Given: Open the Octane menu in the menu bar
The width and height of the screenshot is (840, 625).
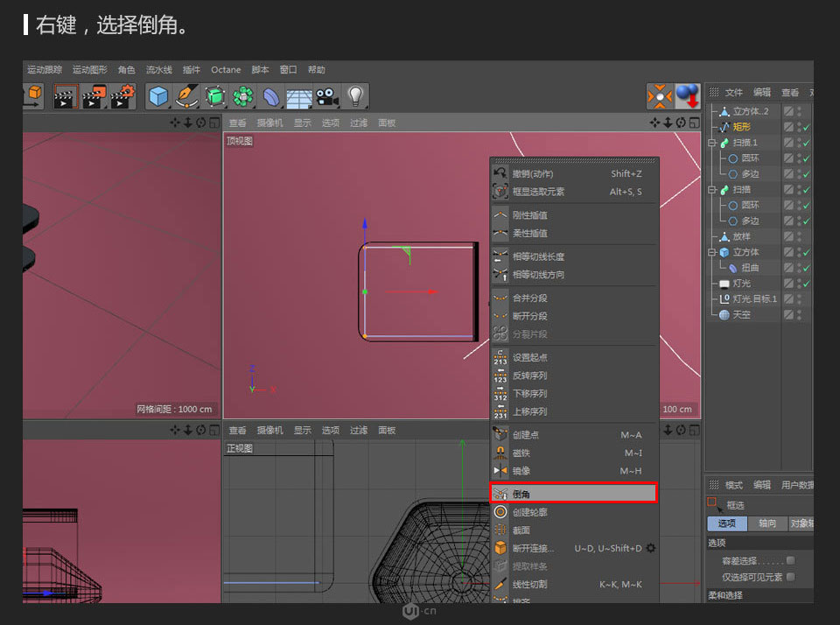Looking at the screenshot, I should tap(226, 69).
